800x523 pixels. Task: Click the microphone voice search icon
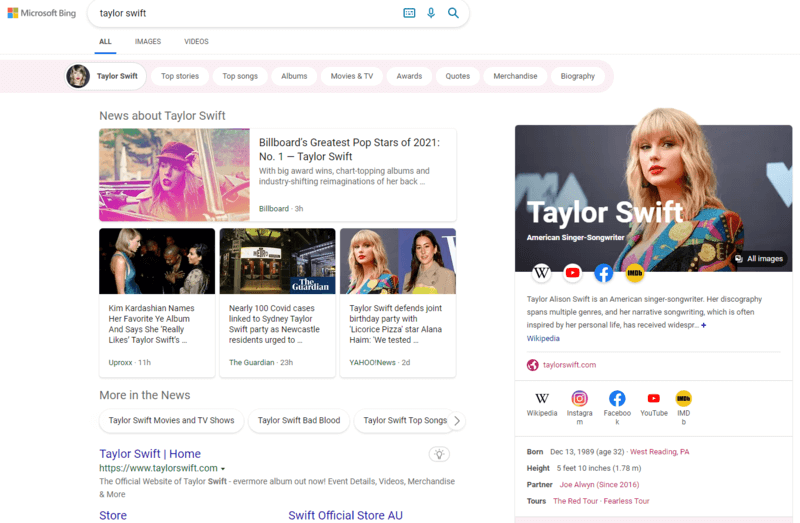click(x=431, y=13)
